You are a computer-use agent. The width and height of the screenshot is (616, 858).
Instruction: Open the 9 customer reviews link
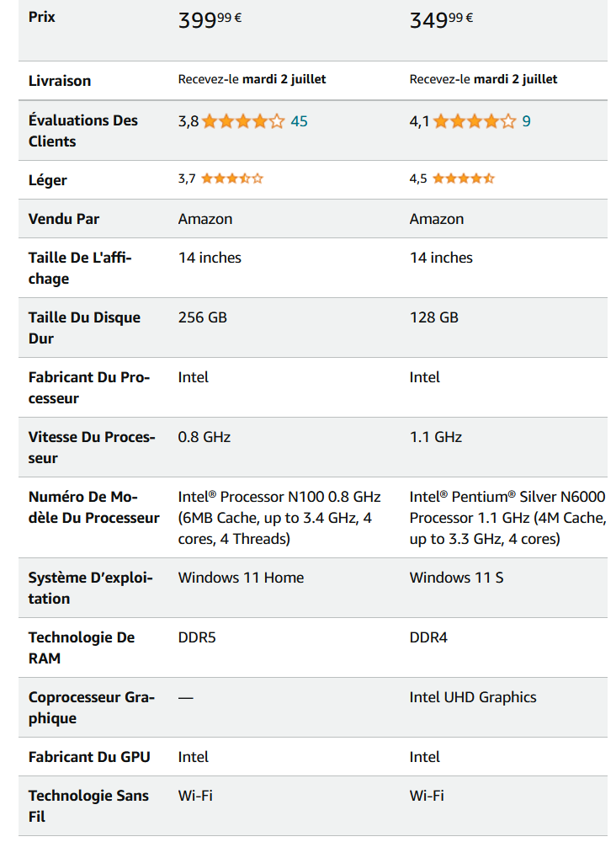click(526, 121)
